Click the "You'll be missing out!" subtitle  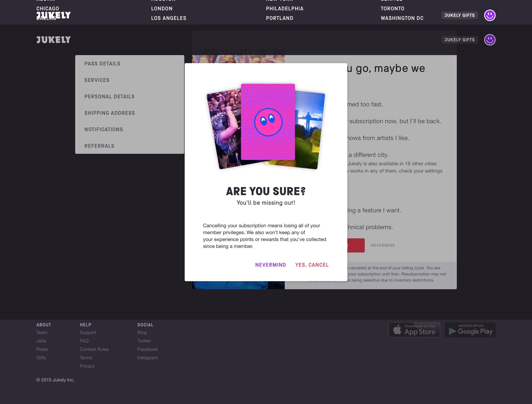[x=266, y=203]
